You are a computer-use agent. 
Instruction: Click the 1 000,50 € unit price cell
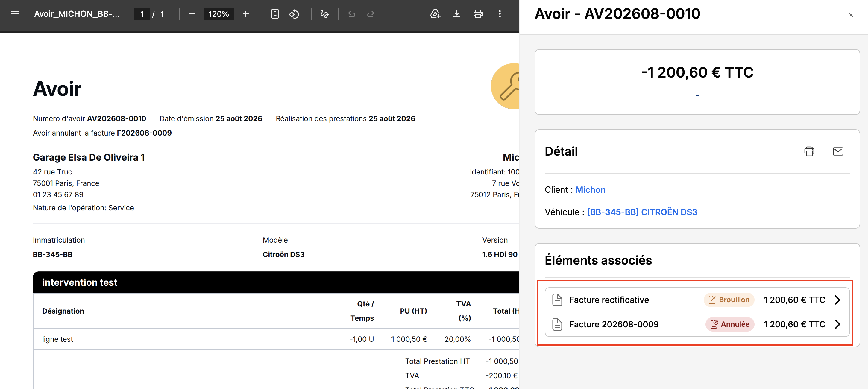pos(409,339)
